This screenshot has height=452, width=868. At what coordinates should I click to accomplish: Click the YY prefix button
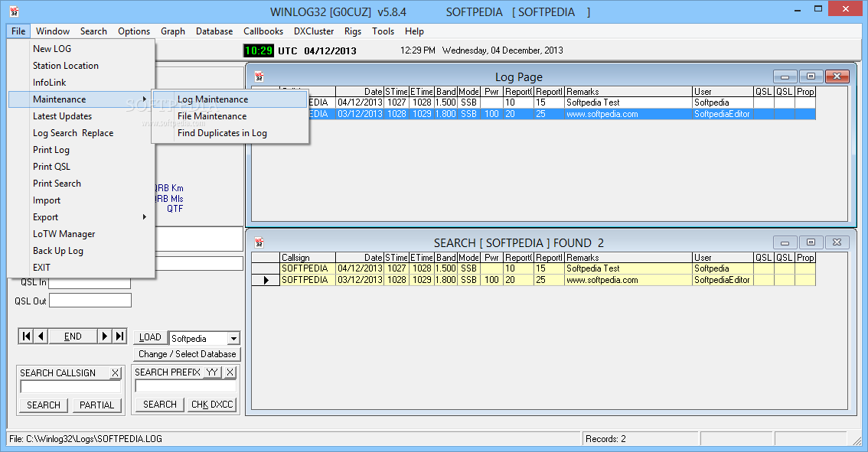212,372
